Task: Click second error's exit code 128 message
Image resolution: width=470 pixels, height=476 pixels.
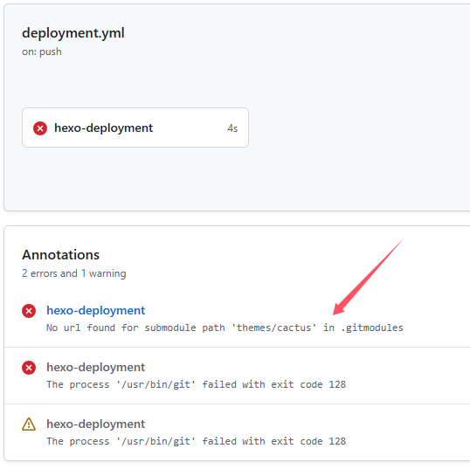Action: pos(197,384)
